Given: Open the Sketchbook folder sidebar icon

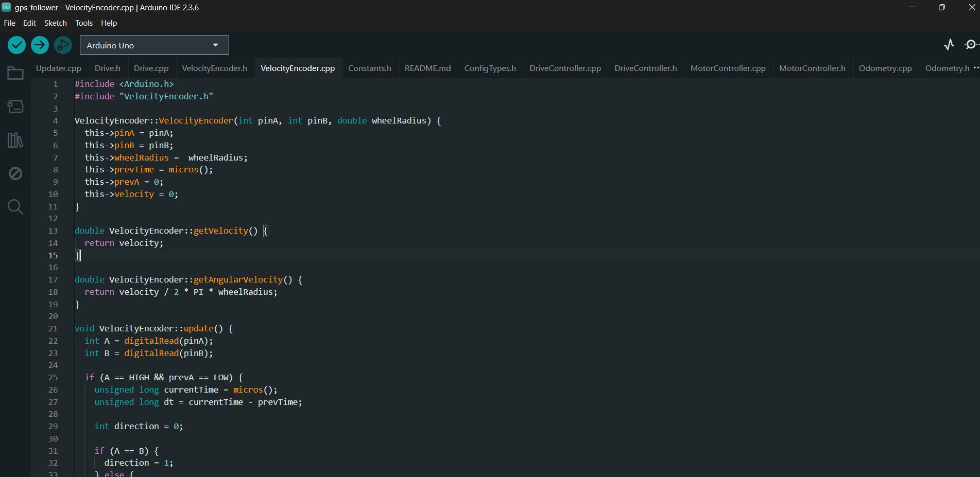Looking at the screenshot, I should [x=15, y=74].
